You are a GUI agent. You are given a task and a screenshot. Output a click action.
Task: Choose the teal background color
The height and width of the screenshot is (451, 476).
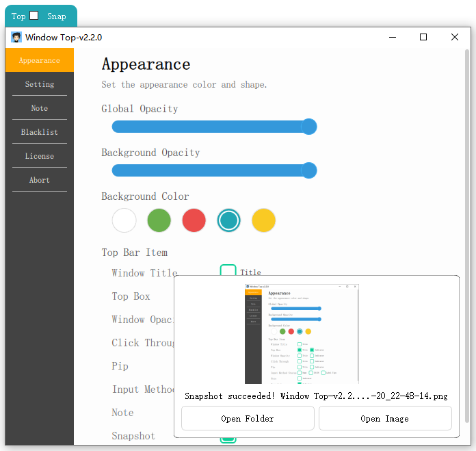[229, 220]
